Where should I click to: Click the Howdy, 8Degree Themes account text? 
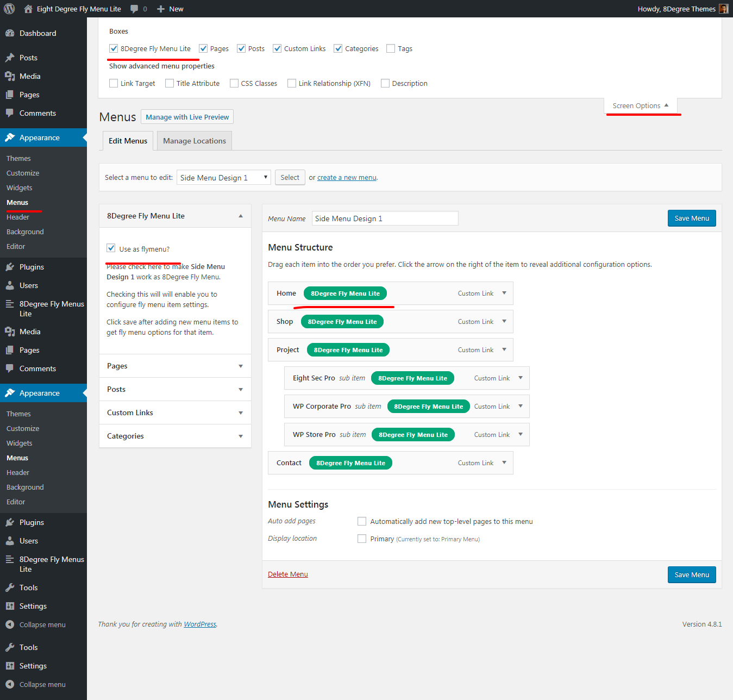coord(676,9)
